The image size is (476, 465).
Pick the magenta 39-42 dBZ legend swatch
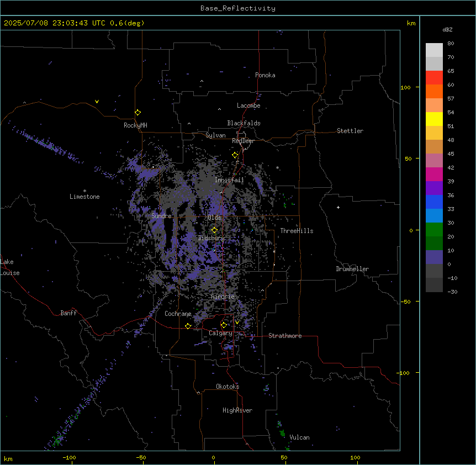coord(434,174)
